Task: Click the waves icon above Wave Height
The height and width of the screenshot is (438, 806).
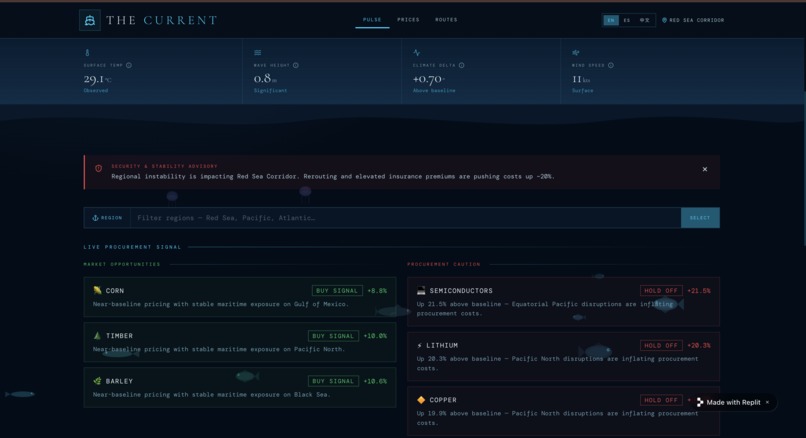Action: pyautogui.click(x=258, y=52)
